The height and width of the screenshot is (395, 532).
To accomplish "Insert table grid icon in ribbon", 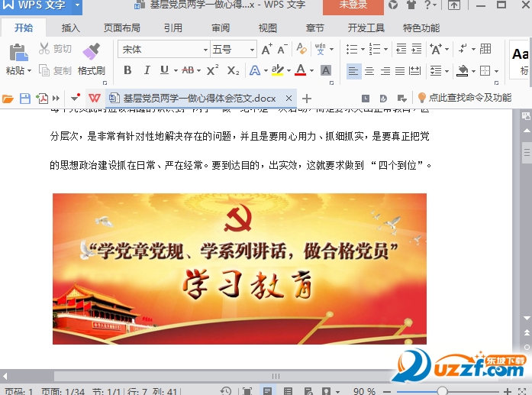I will coord(485,49).
